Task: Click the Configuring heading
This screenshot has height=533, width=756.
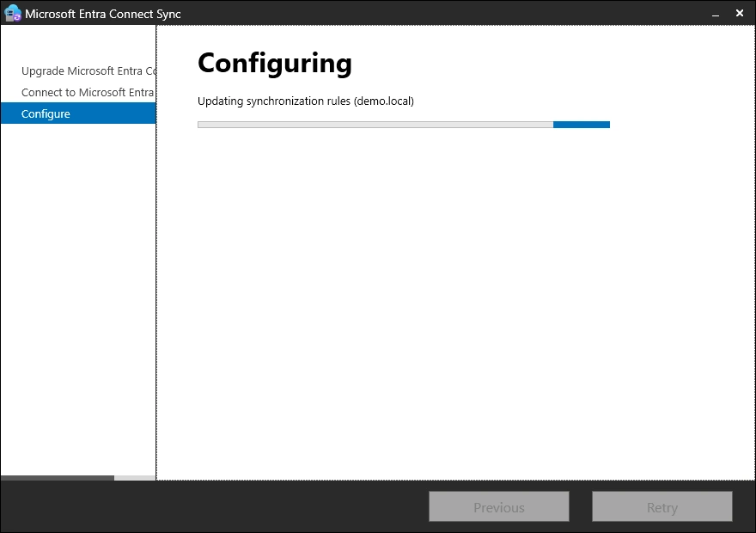Action: click(x=274, y=64)
